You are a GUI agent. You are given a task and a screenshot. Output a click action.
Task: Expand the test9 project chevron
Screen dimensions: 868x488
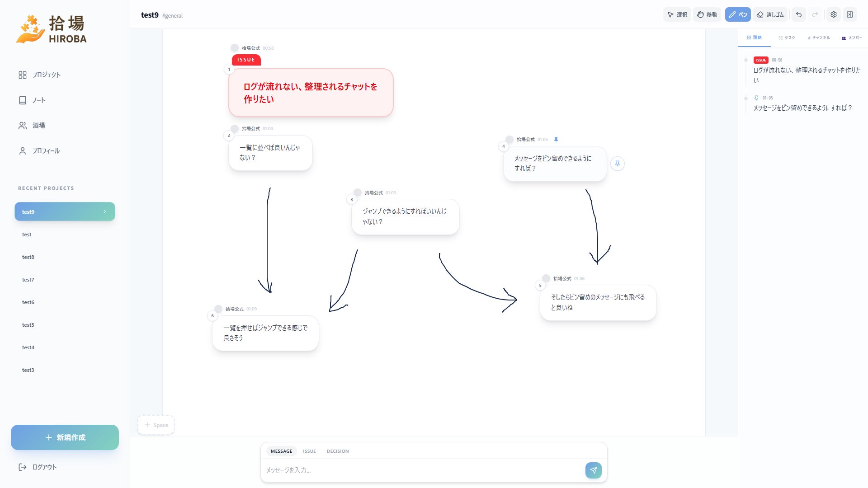point(105,211)
